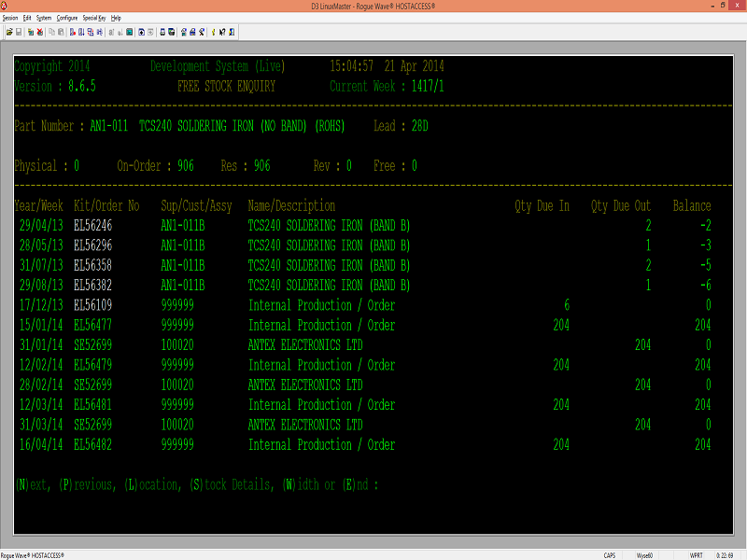Click the paste clipboard toolbar icon

[61, 32]
